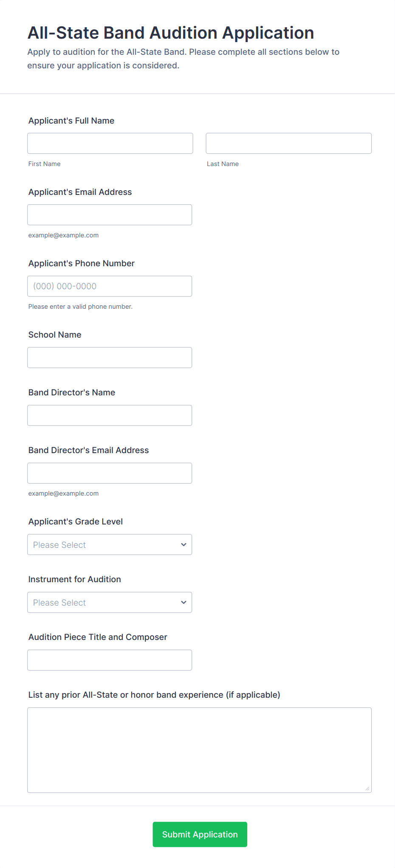Click the Band Director's Name field

click(110, 415)
